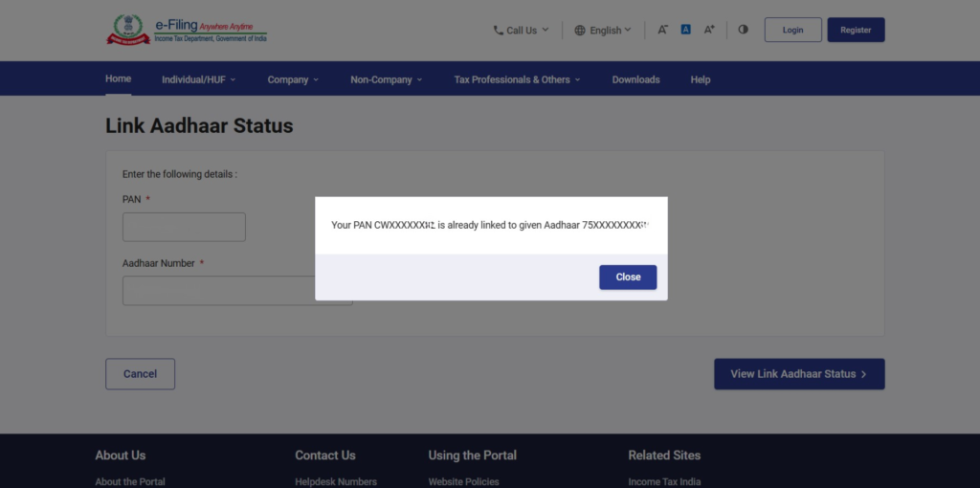Image resolution: width=980 pixels, height=488 pixels.
Task: Open About the Portal footer link
Action: (130, 481)
